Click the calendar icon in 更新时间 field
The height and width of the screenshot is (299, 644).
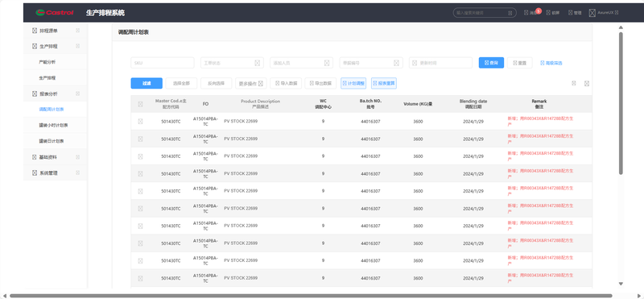[415, 63]
